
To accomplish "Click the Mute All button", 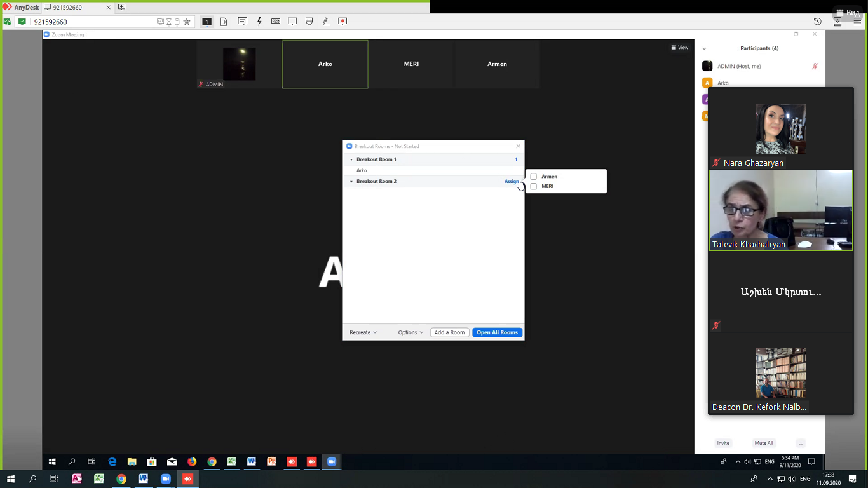I will [763, 443].
